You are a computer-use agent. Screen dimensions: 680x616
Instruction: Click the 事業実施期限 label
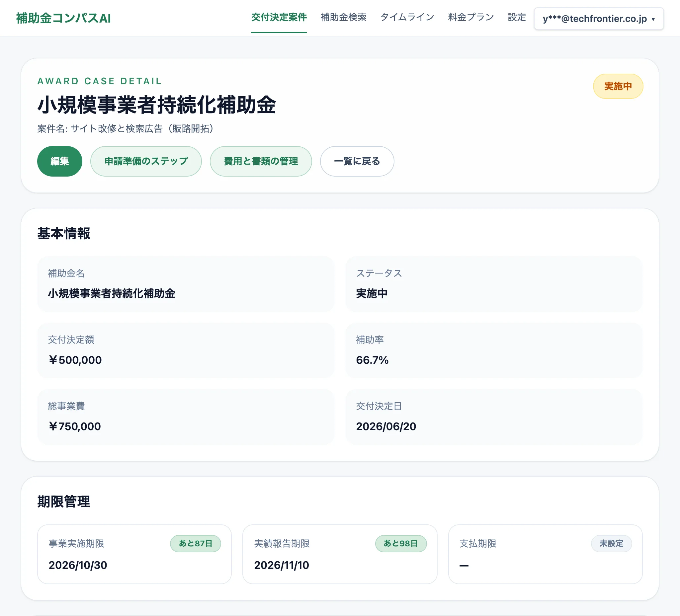[77, 544]
